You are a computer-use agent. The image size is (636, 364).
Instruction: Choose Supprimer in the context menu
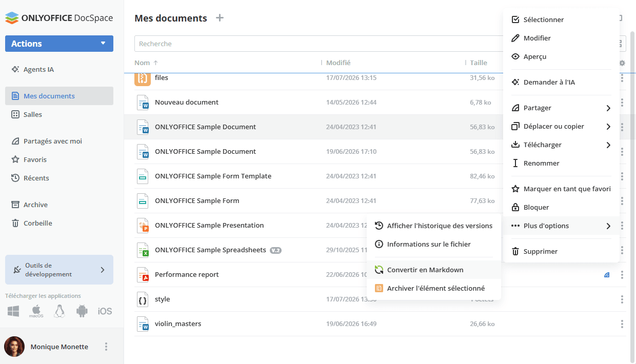561,251
